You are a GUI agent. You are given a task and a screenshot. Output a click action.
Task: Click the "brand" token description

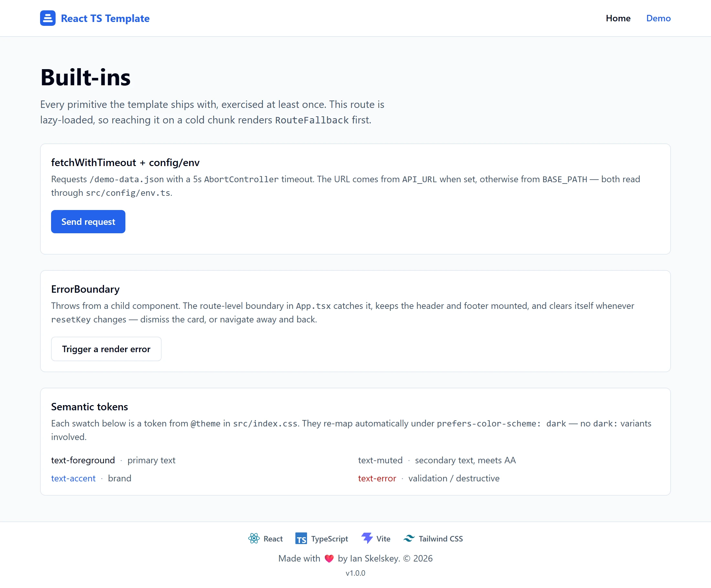[120, 478]
